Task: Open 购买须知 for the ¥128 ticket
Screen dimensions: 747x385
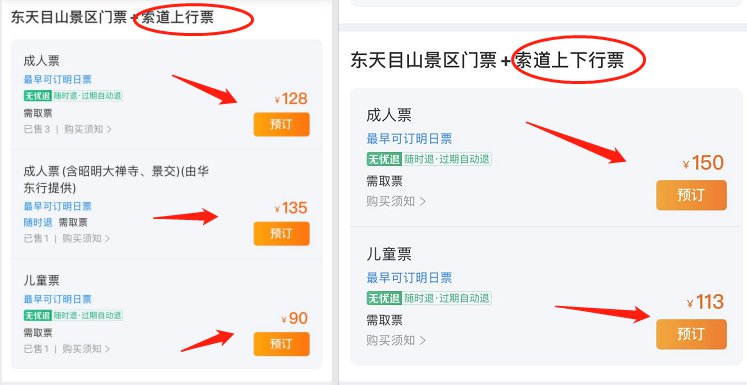Action: click(88, 129)
